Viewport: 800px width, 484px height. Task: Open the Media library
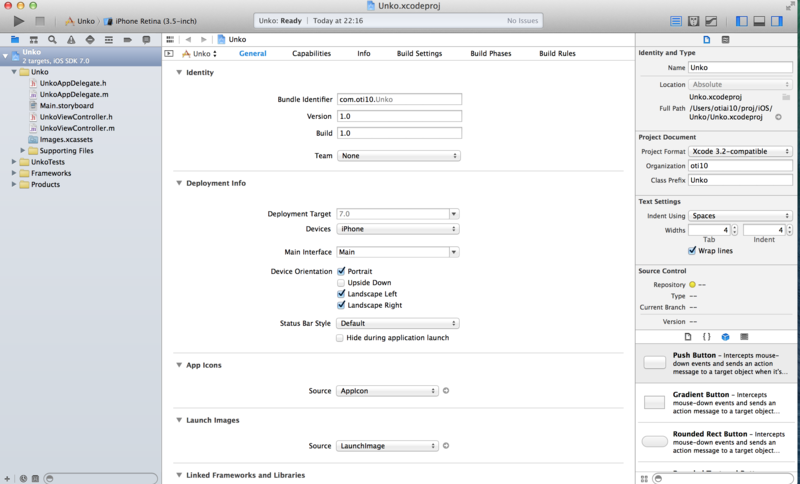pyautogui.click(x=744, y=337)
